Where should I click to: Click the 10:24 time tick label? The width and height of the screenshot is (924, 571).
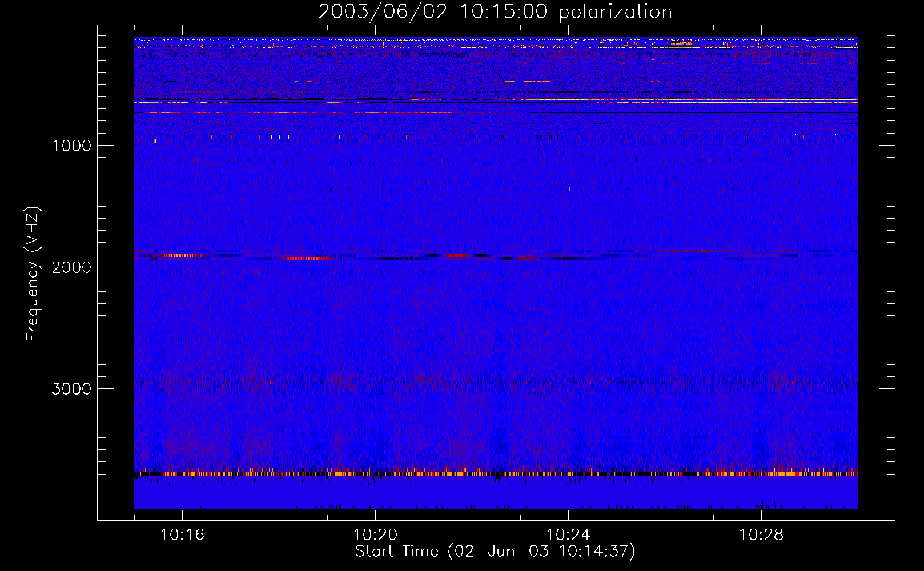(x=568, y=535)
